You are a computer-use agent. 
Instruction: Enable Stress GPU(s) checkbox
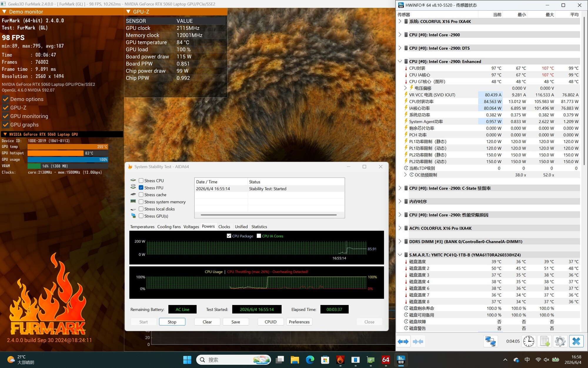click(141, 216)
